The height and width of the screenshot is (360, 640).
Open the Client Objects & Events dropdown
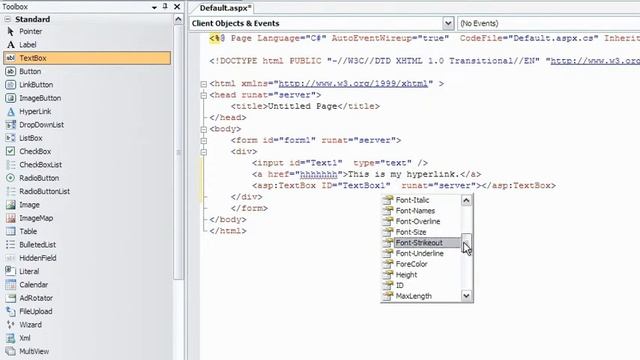click(448, 23)
